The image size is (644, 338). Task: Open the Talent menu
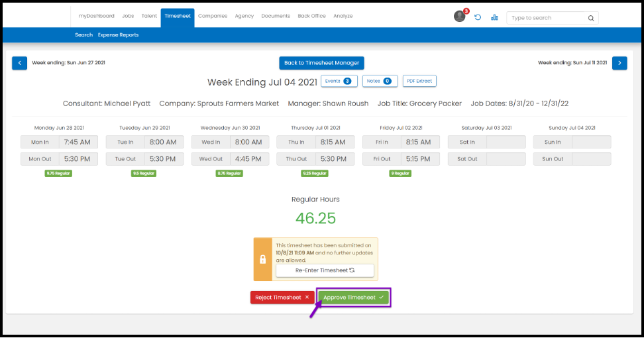[149, 16]
